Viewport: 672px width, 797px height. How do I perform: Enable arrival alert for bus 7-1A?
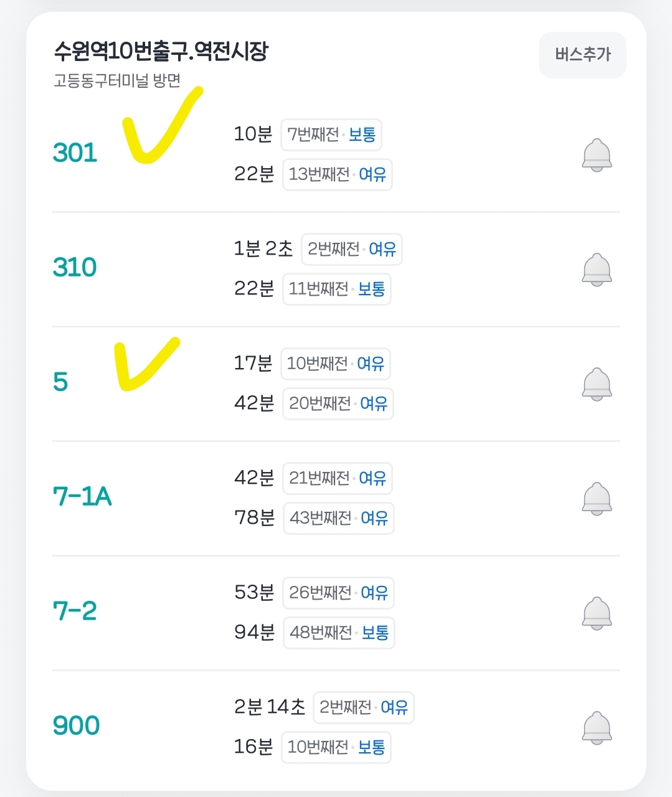[x=597, y=499]
